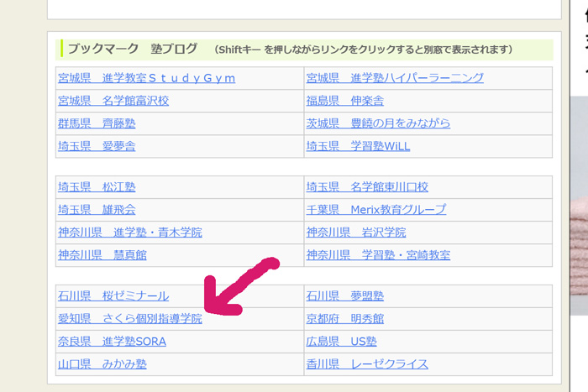
Task: Open 宮城県 名学館富沢校 blog link
Action: click(x=113, y=101)
